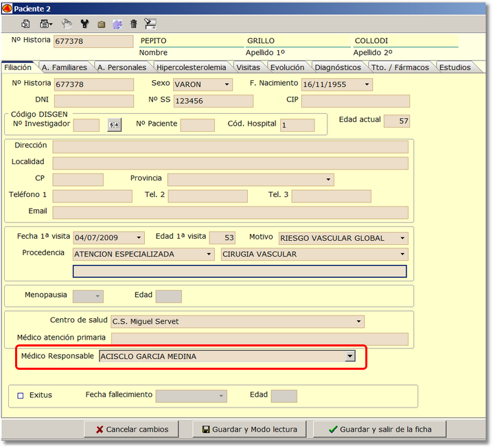Click the Nº Investigador lookup button
The width and height of the screenshot is (493, 448).
coord(114,125)
